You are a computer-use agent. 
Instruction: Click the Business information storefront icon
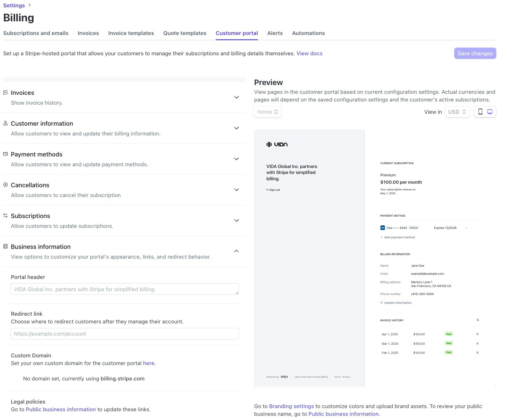click(5, 246)
